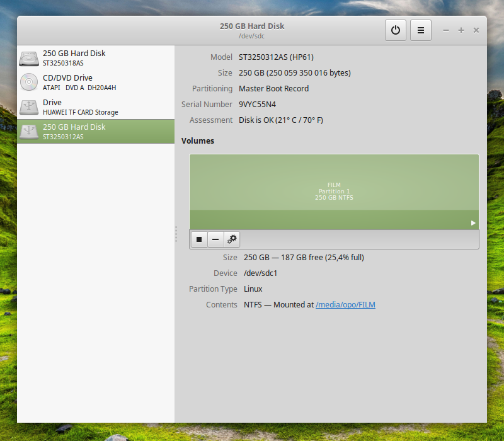504x441 pixels.
Task: Select 250 GB Hard Disk ST3250318AS entry
Action: click(96, 58)
